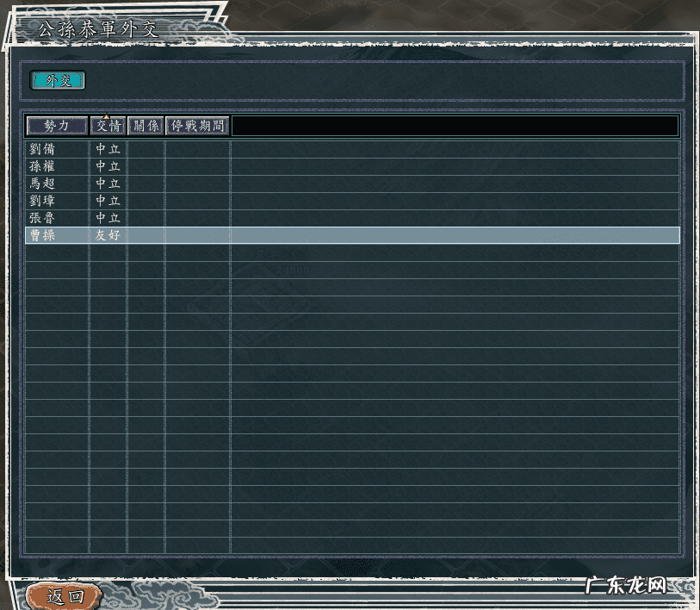The width and height of the screenshot is (700, 610).
Task: Sort by the 勢力 column header
Action: pyautogui.click(x=57, y=126)
